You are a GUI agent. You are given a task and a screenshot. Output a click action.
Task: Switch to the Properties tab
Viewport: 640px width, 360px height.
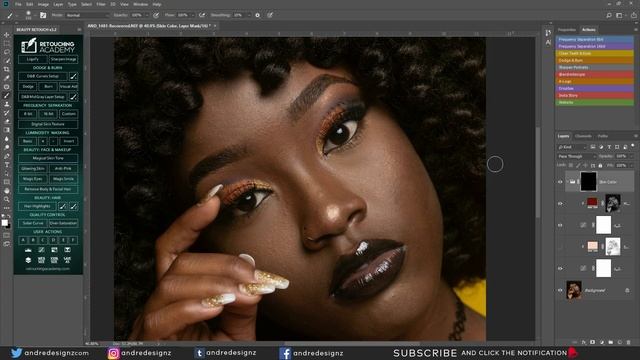(567, 30)
